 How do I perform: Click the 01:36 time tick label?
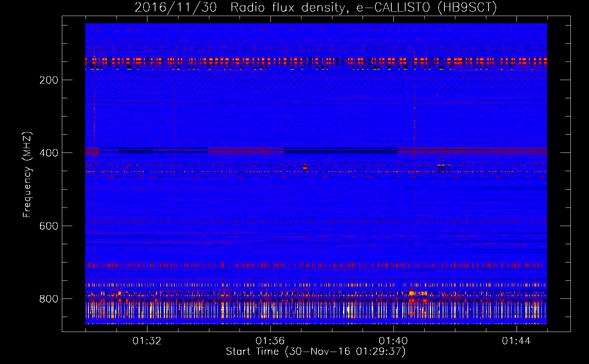tap(270, 341)
